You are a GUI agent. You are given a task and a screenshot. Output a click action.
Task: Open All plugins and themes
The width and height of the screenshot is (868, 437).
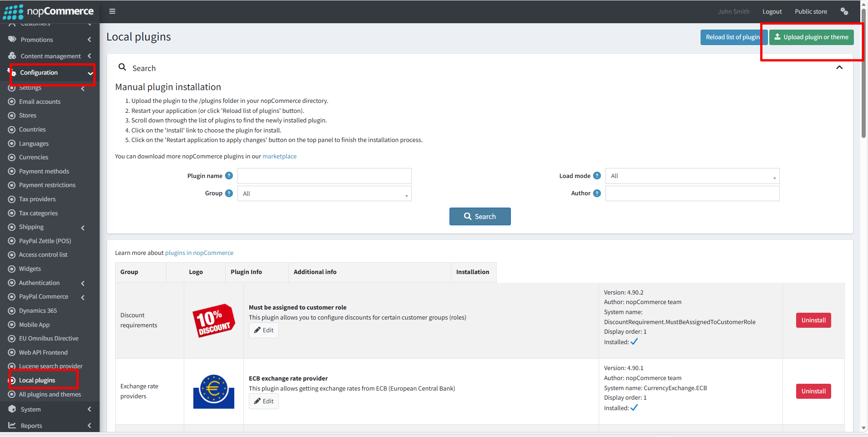click(x=50, y=394)
